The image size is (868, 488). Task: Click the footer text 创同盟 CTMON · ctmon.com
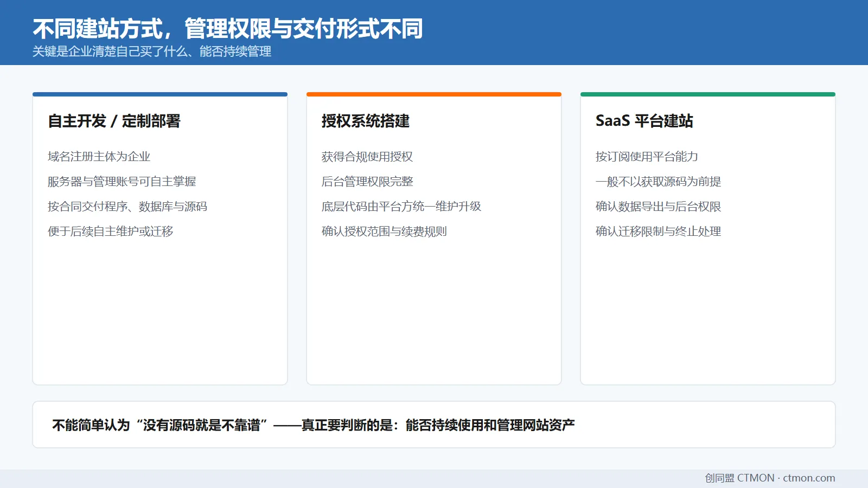pyautogui.click(x=770, y=478)
